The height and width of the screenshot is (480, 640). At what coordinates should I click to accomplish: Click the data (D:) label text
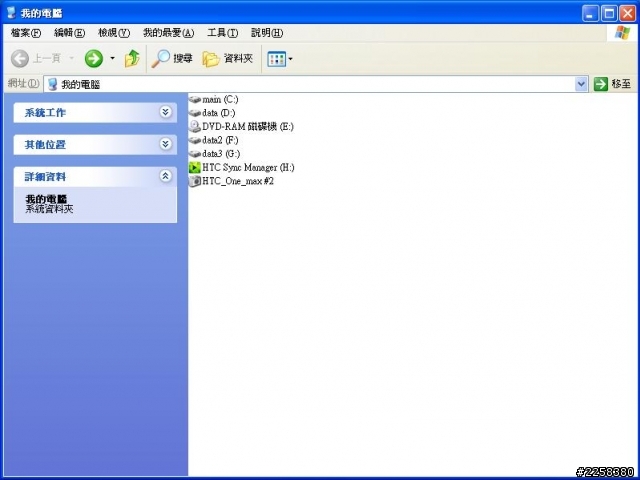click(219, 113)
